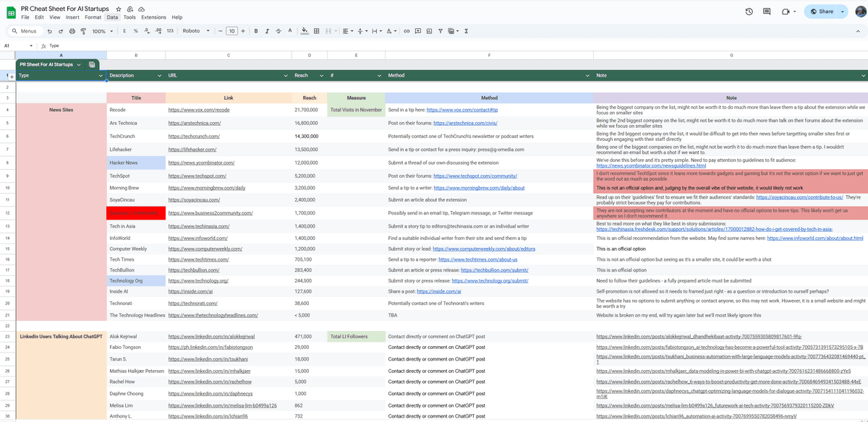Click the Borders icon
The width and height of the screenshot is (868, 422).
coord(317,31)
